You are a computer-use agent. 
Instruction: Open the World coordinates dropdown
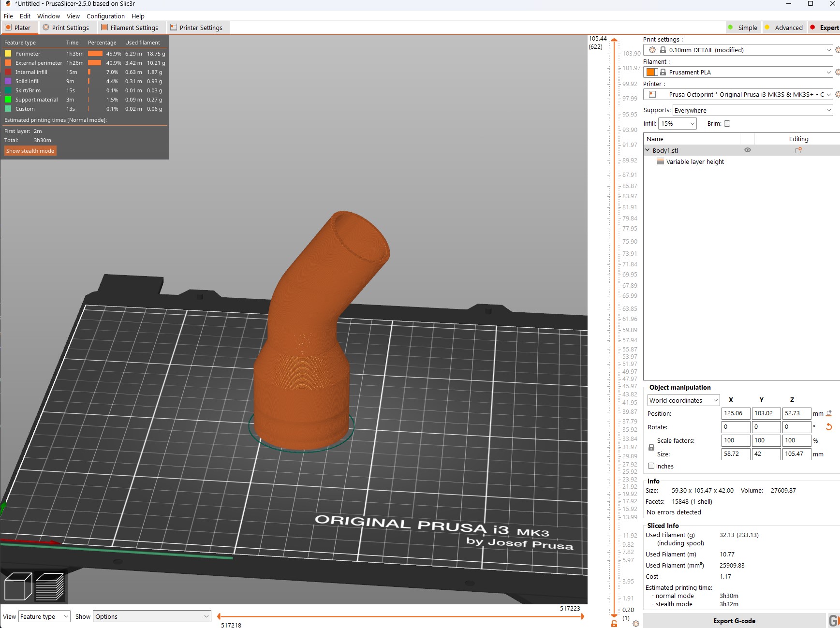tap(683, 400)
